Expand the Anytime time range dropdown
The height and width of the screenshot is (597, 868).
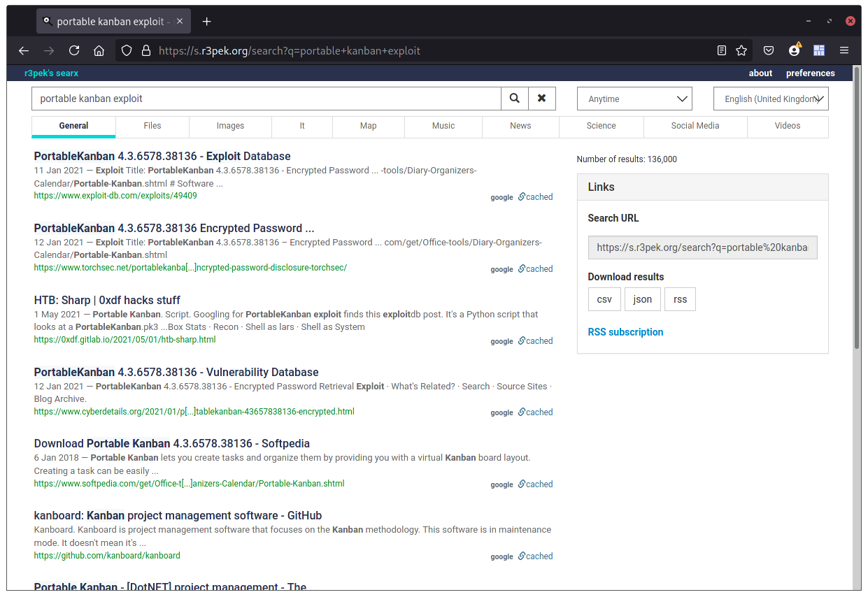[634, 99]
